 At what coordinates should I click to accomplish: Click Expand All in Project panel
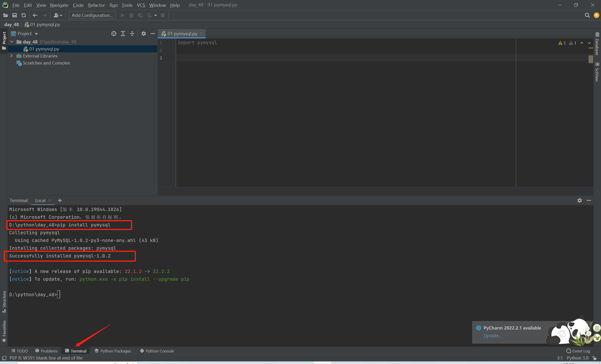tap(123, 34)
